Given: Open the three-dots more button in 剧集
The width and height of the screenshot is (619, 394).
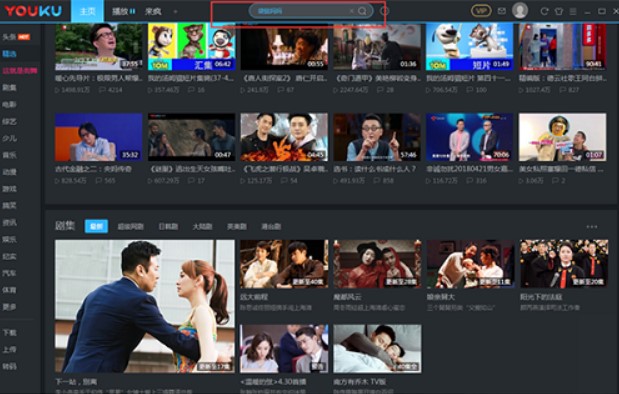Looking at the screenshot, I should coord(591,227).
